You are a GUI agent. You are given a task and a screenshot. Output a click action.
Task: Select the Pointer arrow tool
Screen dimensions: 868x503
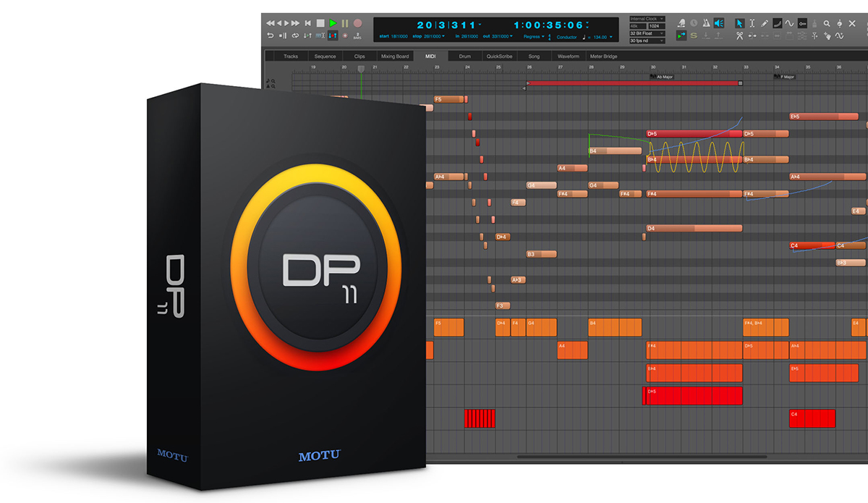click(x=740, y=23)
